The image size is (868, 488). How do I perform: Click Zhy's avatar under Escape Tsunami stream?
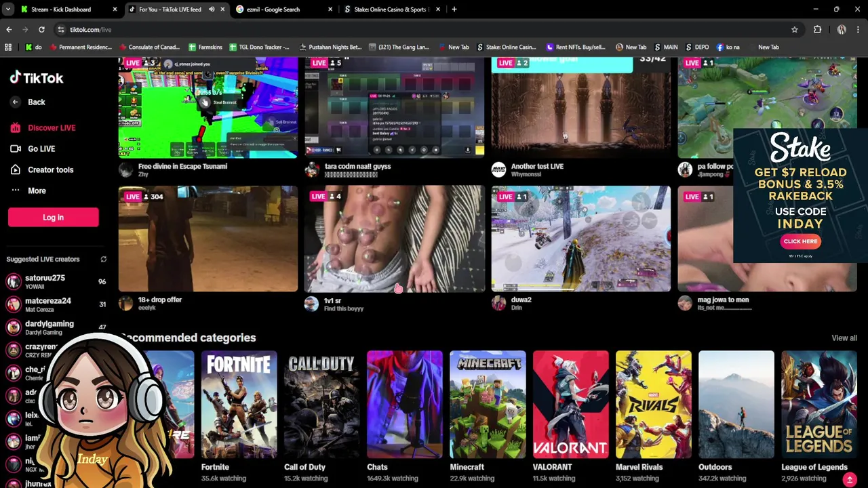pyautogui.click(x=125, y=169)
